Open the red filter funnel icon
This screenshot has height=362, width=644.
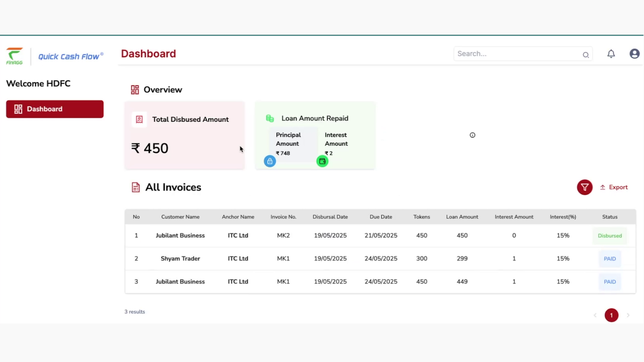(x=585, y=187)
